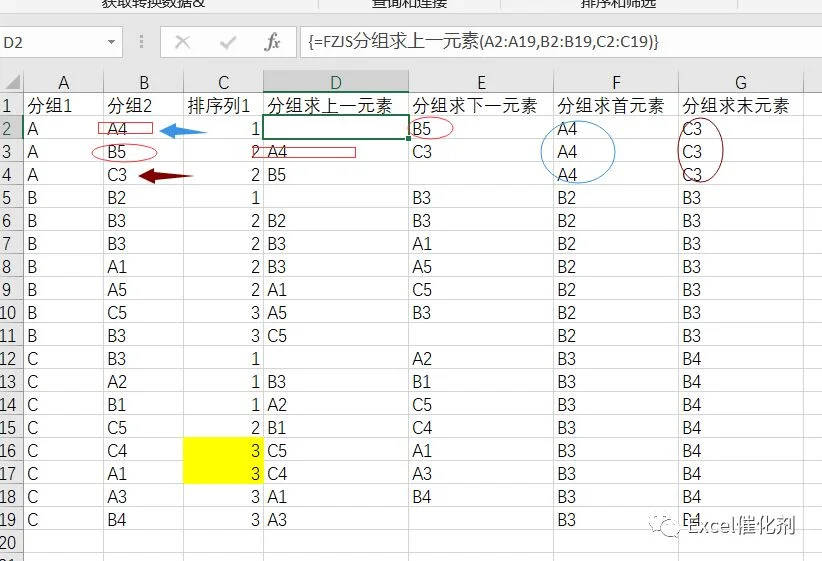Image resolution: width=822 pixels, height=561 pixels.
Task: Select row 16 header
Action: pos(12,450)
